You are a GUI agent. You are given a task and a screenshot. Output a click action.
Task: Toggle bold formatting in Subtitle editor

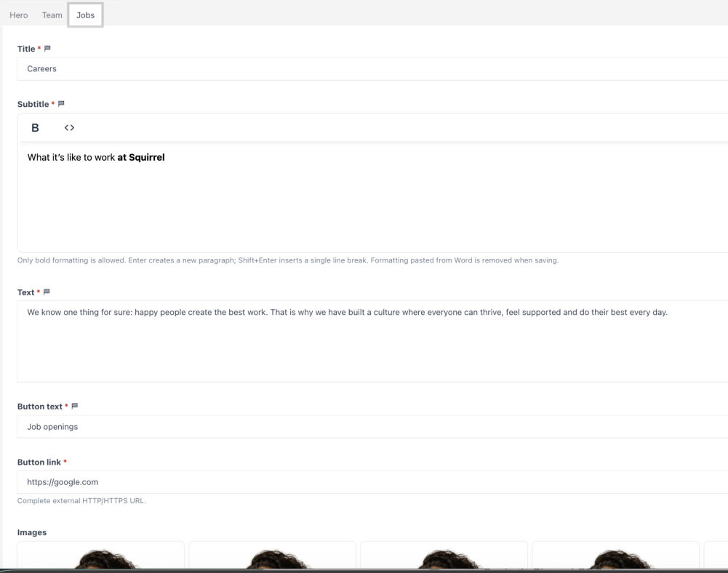coord(35,128)
